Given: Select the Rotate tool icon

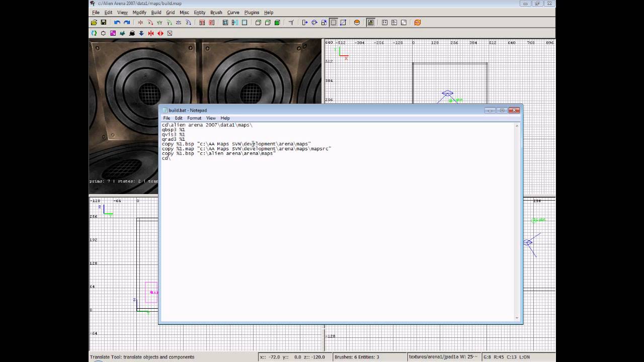Looking at the screenshot, I should (314, 22).
